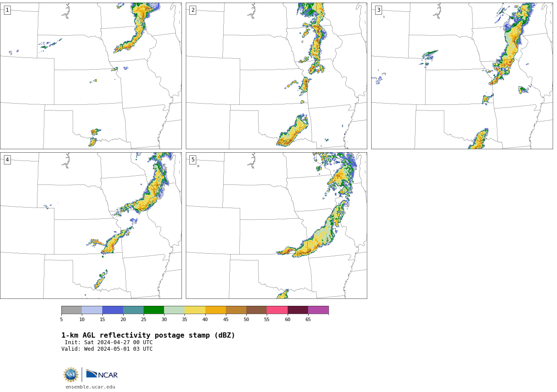The height and width of the screenshot is (392, 557).
Task: Click the number 1 panel label
Action: 7,10
